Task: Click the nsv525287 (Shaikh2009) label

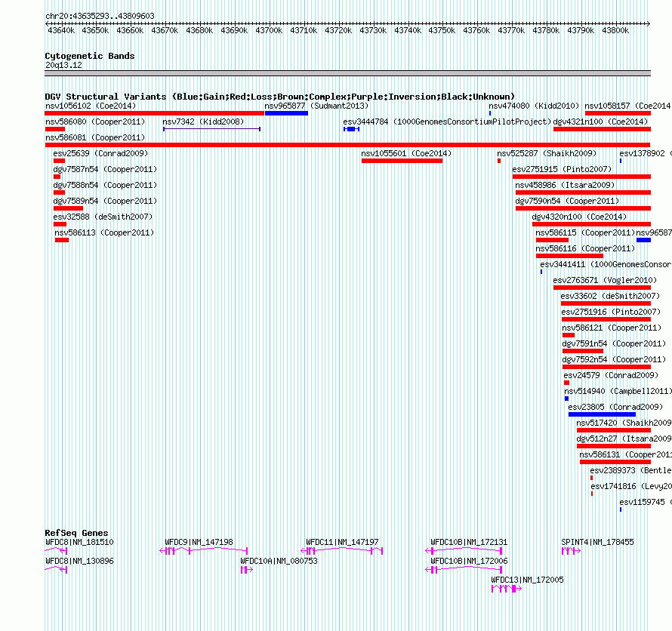Action: 547,153
